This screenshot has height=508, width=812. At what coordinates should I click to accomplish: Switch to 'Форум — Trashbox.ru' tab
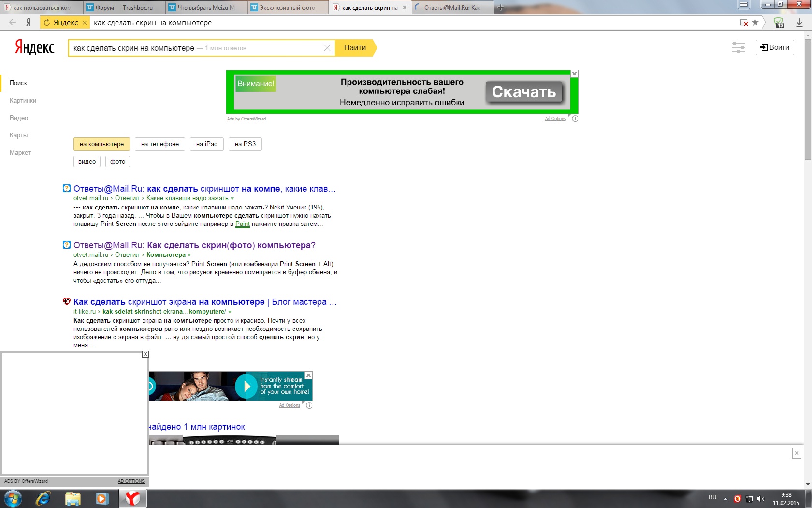point(124,8)
